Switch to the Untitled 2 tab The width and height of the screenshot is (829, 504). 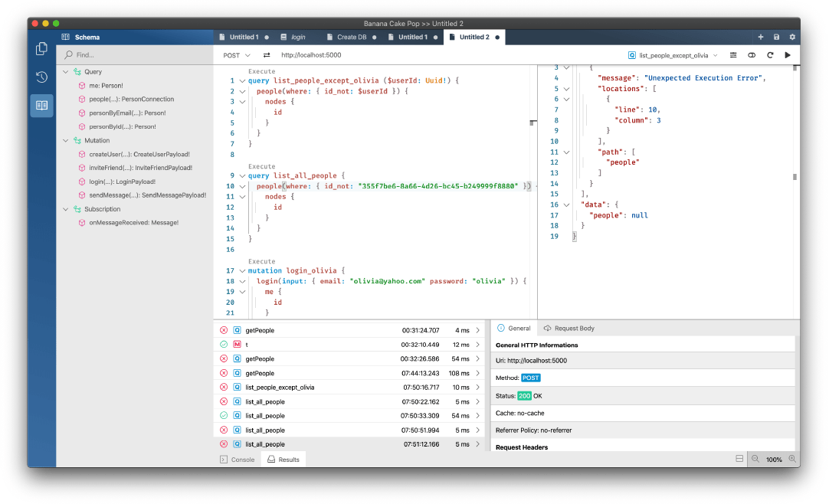tap(474, 37)
